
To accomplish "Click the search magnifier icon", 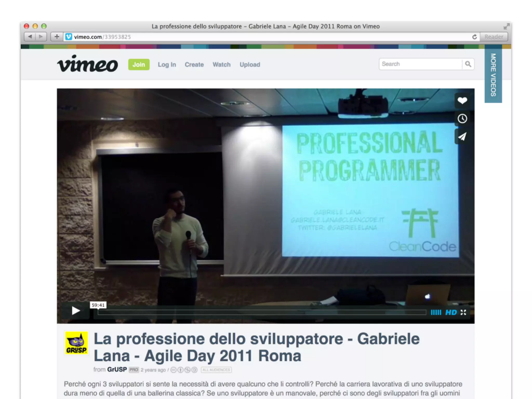I will pyautogui.click(x=468, y=64).
